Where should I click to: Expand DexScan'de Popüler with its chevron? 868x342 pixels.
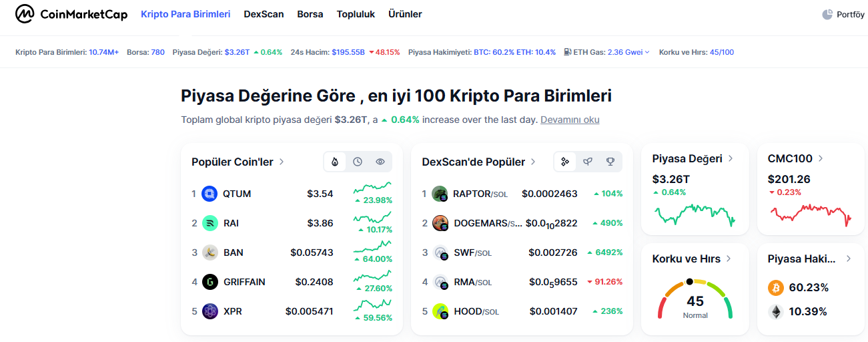point(532,162)
